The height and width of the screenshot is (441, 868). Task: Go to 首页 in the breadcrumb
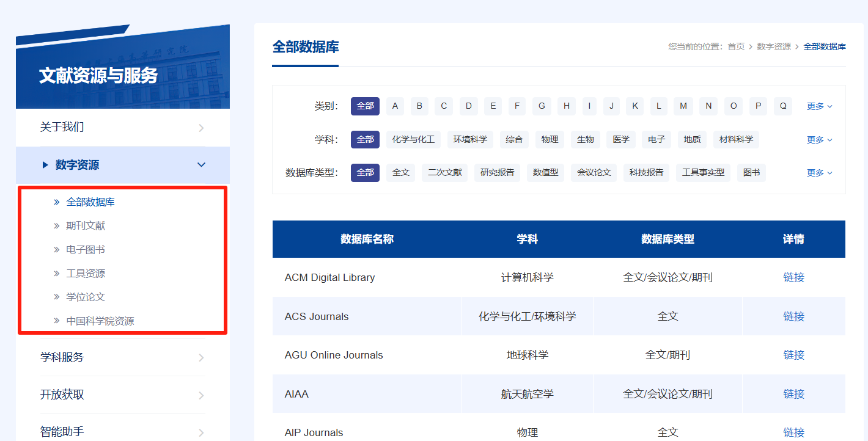coord(736,46)
